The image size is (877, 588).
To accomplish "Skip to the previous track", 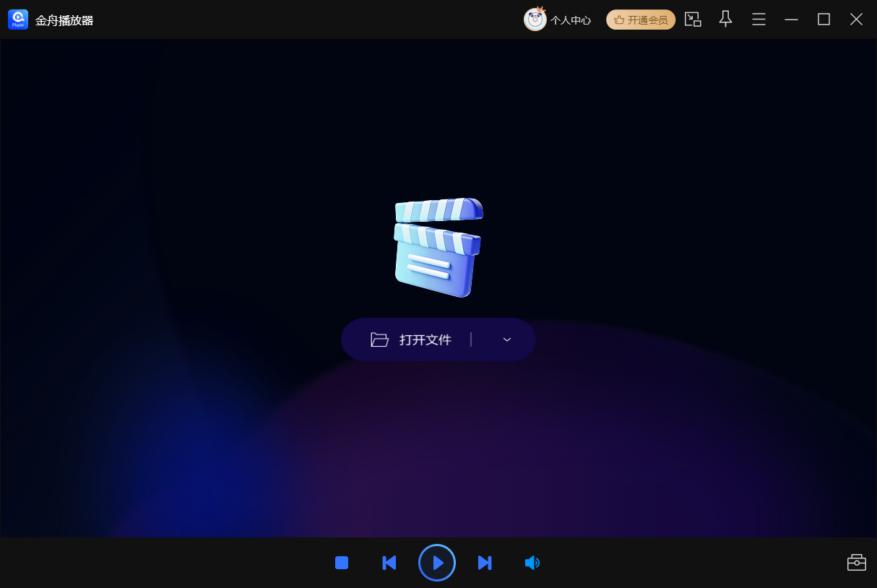I will coord(389,563).
